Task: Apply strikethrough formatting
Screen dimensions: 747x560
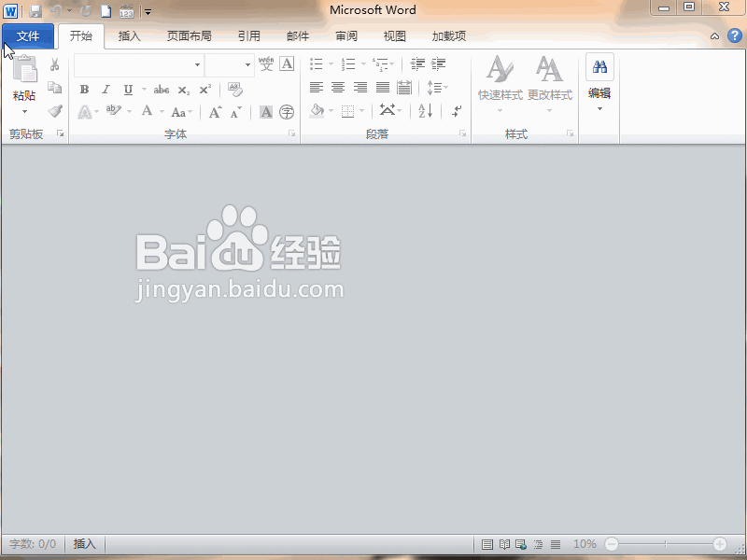Action: pos(161,90)
